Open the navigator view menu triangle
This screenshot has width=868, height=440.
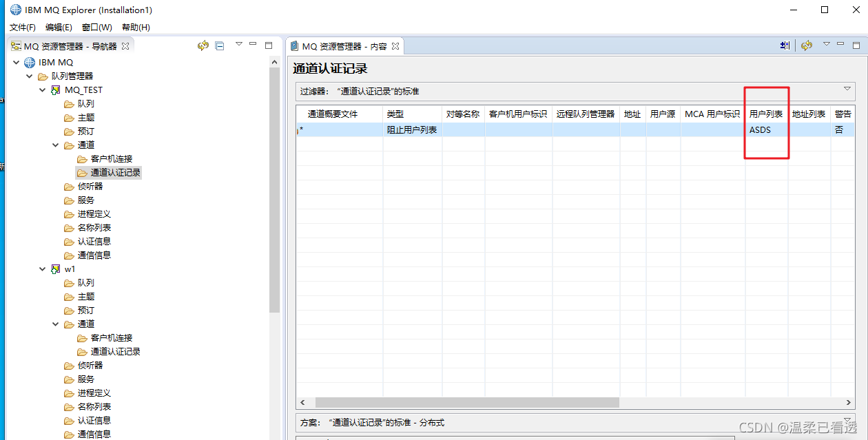[239, 44]
